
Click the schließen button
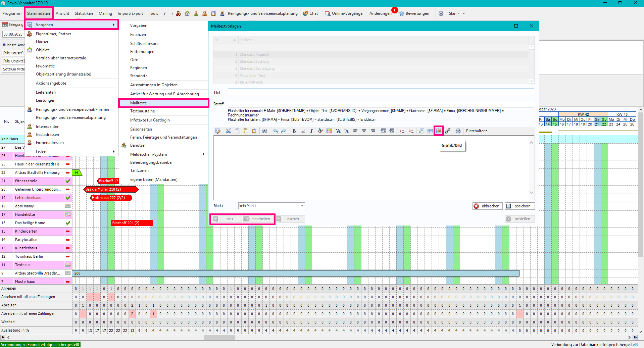point(519,219)
